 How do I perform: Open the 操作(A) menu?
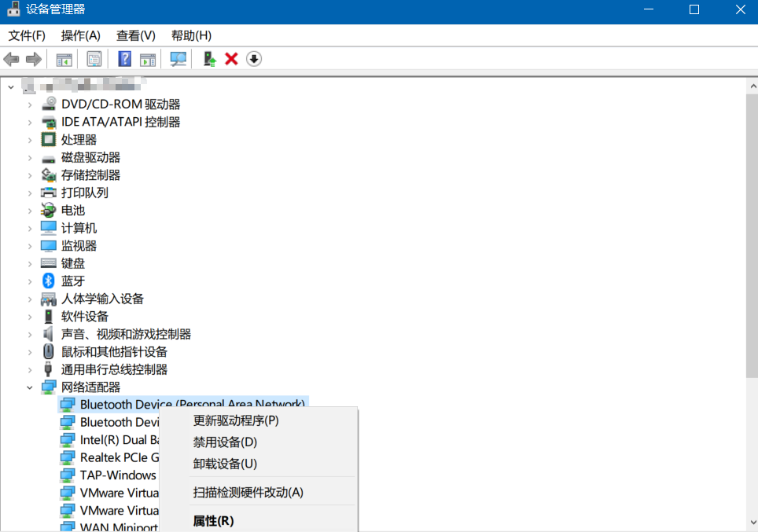pyautogui.click(x=81, y=35)
